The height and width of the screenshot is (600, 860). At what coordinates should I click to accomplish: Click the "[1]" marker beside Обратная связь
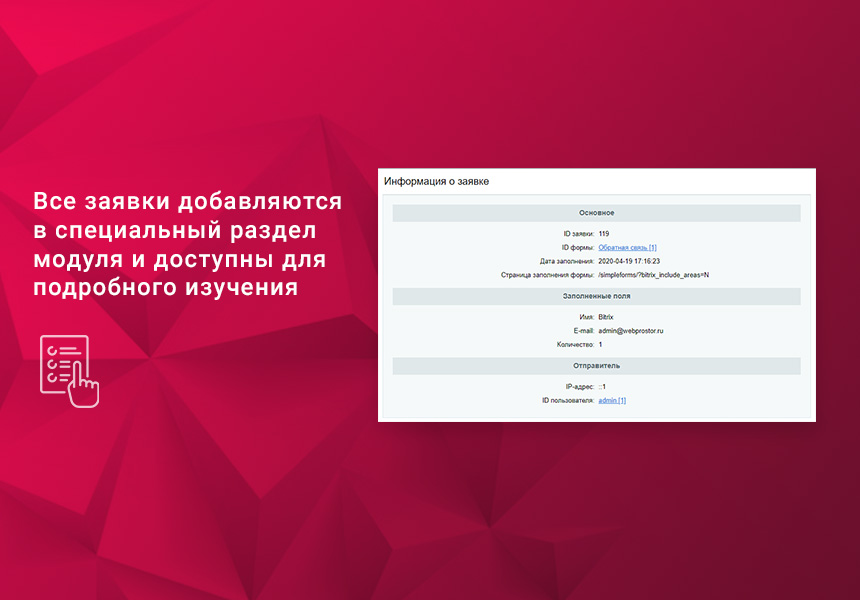coord(652,246)
